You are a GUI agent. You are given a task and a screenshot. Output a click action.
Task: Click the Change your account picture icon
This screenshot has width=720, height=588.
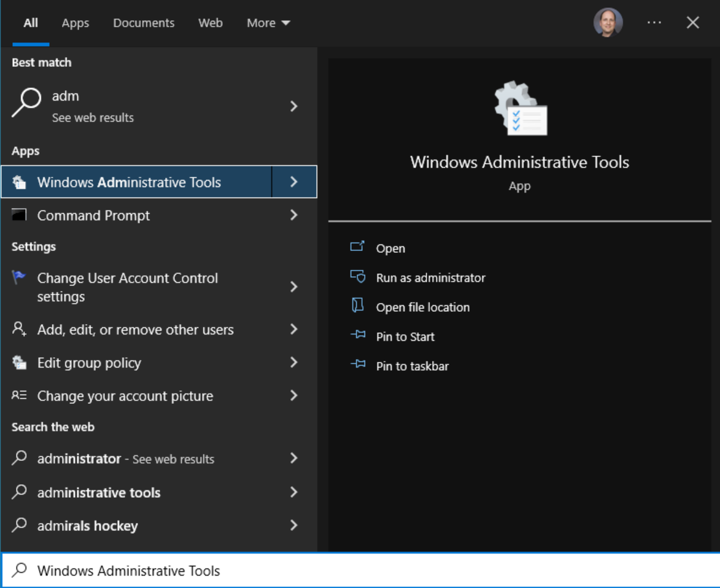(x=19, y=396)
